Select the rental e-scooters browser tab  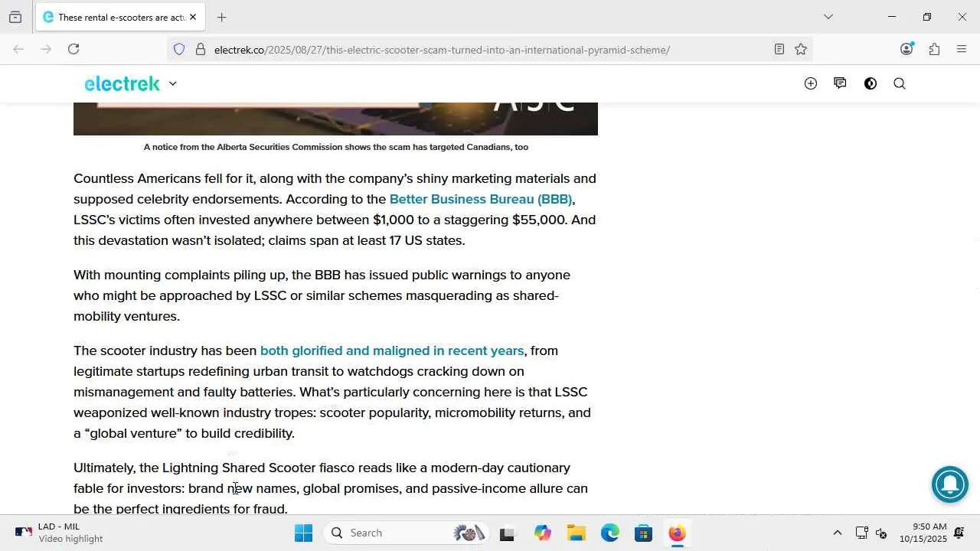[x=120, y=17]
